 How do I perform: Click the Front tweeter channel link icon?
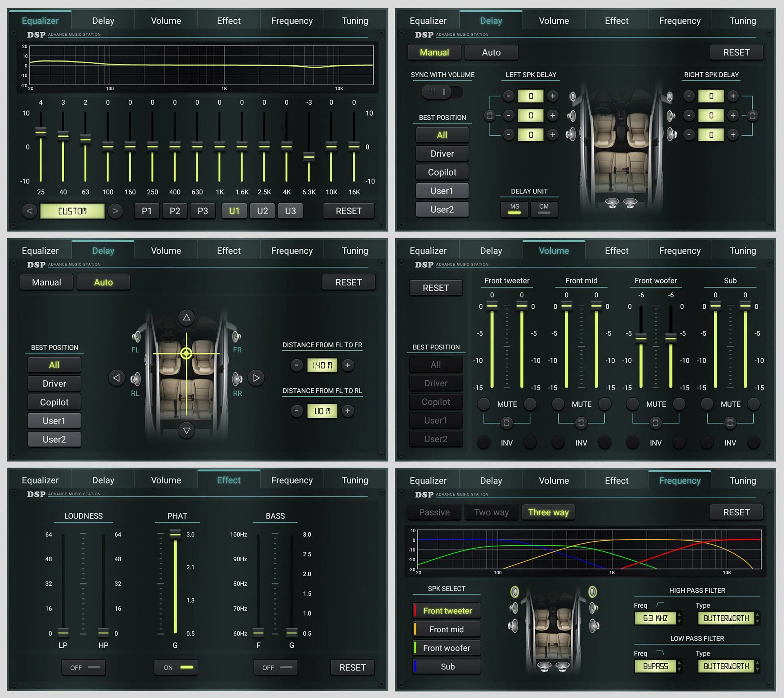coord(506,422)
